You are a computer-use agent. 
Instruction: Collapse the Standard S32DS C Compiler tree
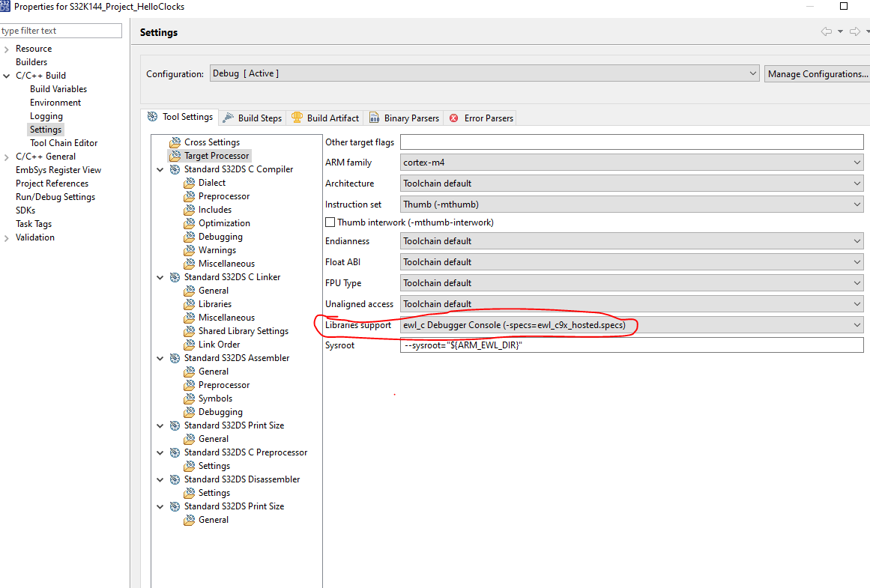tap(160, 169)
